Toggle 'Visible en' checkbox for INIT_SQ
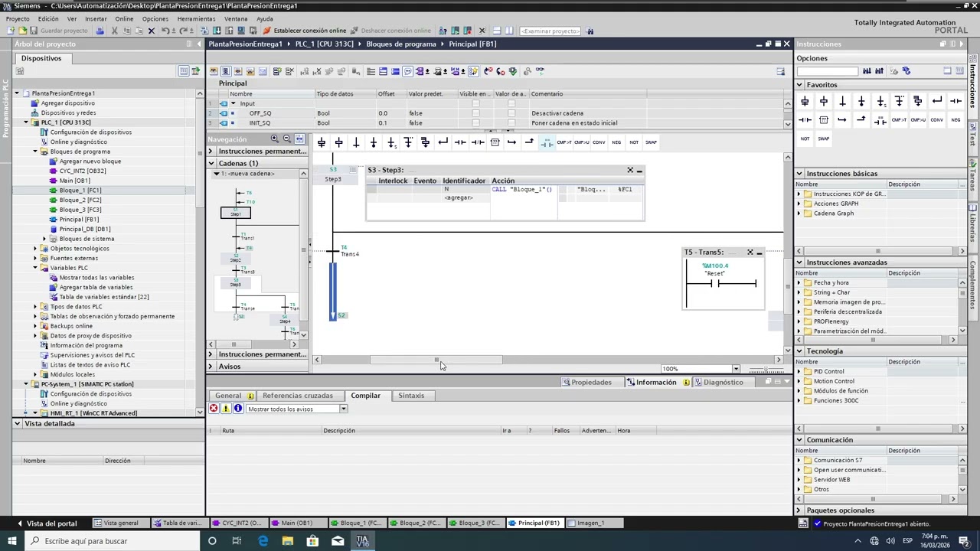The width and height of the screenshot is (980, 551). (x=475, y=123)
